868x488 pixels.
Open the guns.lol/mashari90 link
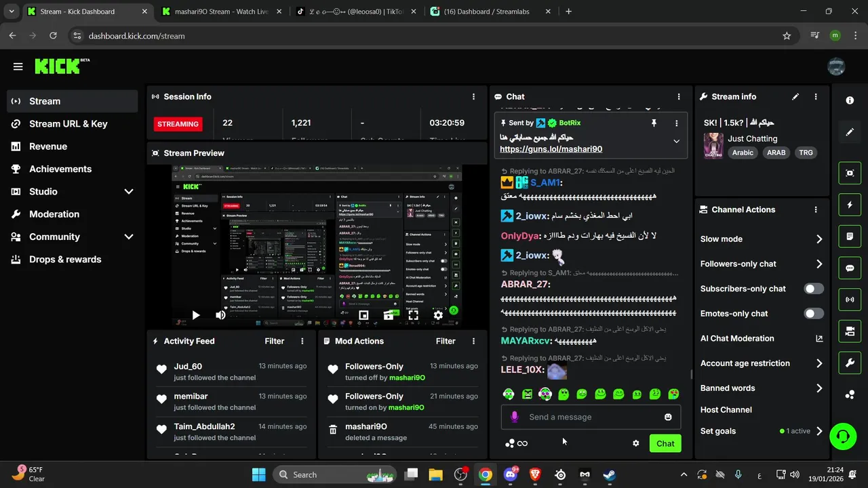pyautogui.click(x=551, y=149)
